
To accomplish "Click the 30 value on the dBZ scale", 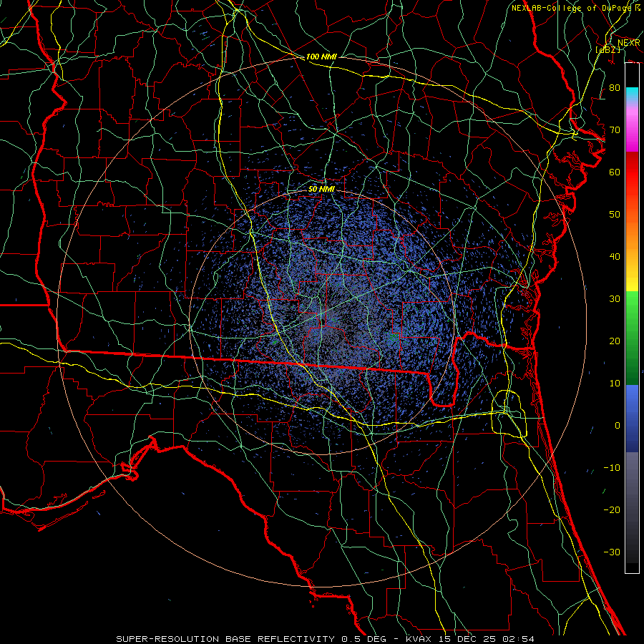I will [615, 299].
